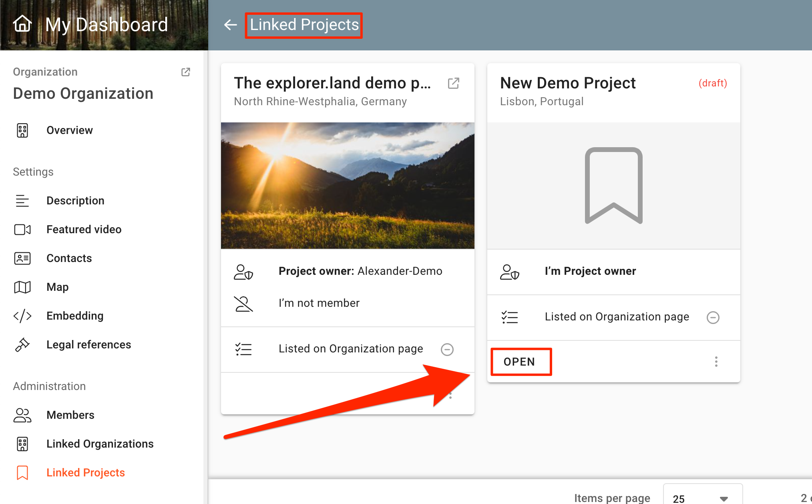Click the bookmark placeholder image

613,186
